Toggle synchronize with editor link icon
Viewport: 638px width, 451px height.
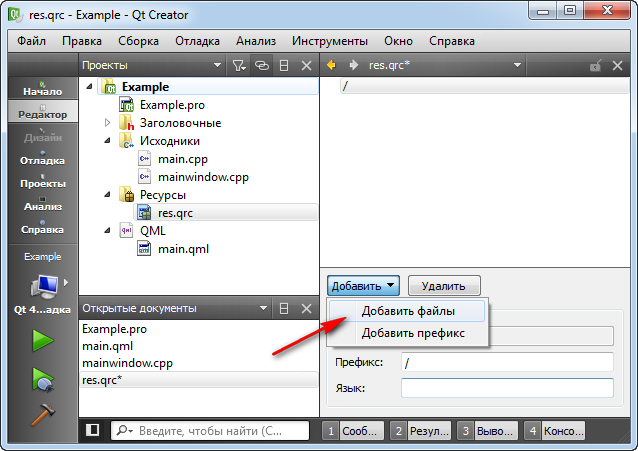(x=262, y=66)
